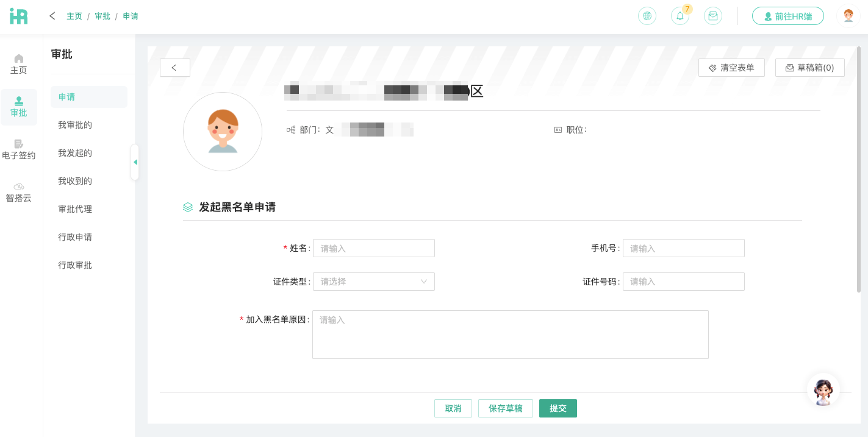This screenshot has width=868, height=437.
Task: Click the 审批 breadcrumb link
Action: coord(102,16)
